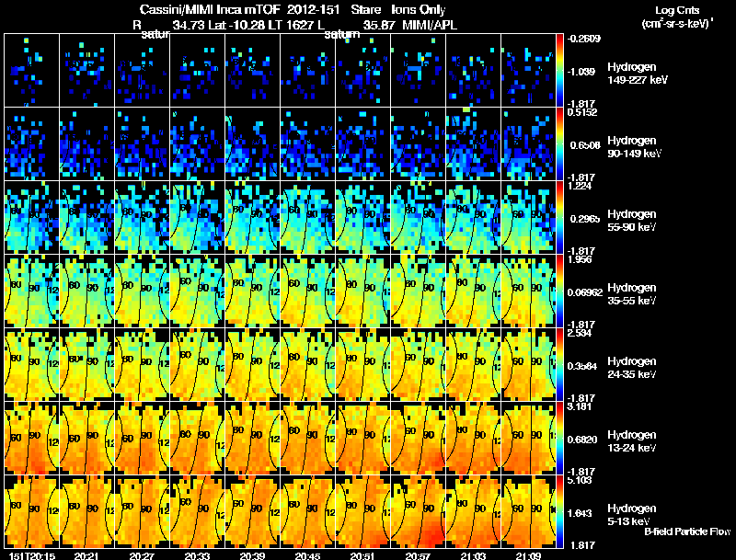Click the 0.5152 color scale value

click(582, 112)
